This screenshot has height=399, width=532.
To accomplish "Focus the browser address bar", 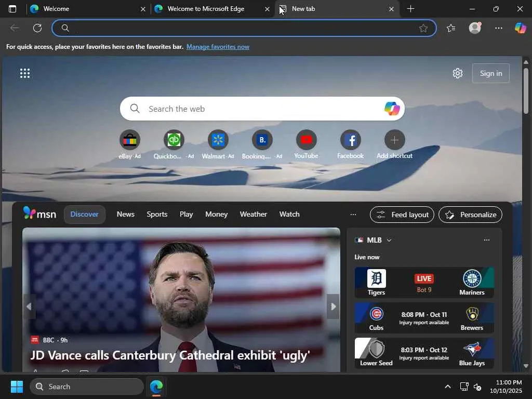I will (x=244, y=28).
